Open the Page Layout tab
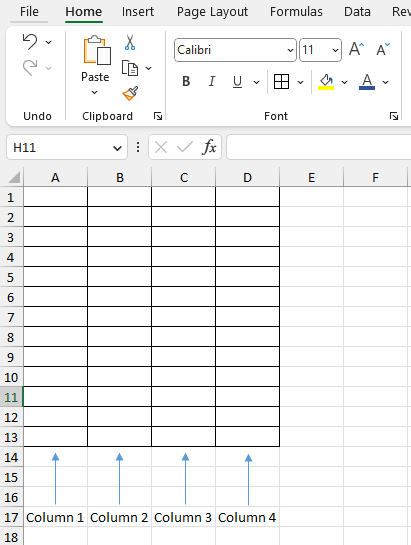Viewport: 411px width, 545px height. click(212, 12)
